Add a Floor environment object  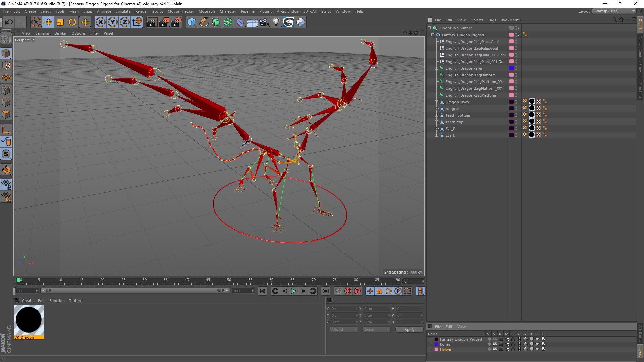click(252, 22)
